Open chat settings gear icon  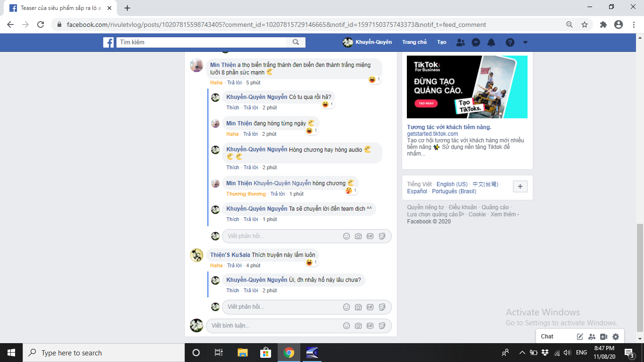(615, 337)
